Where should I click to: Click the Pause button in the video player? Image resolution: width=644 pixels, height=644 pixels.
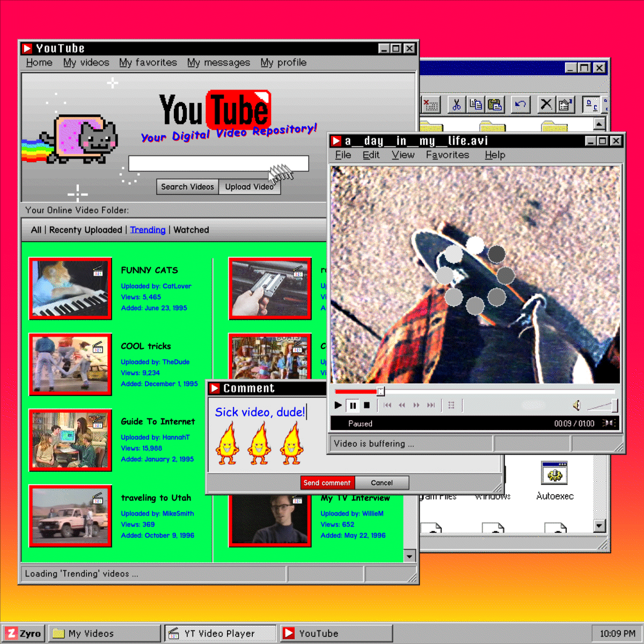[353, 405]
